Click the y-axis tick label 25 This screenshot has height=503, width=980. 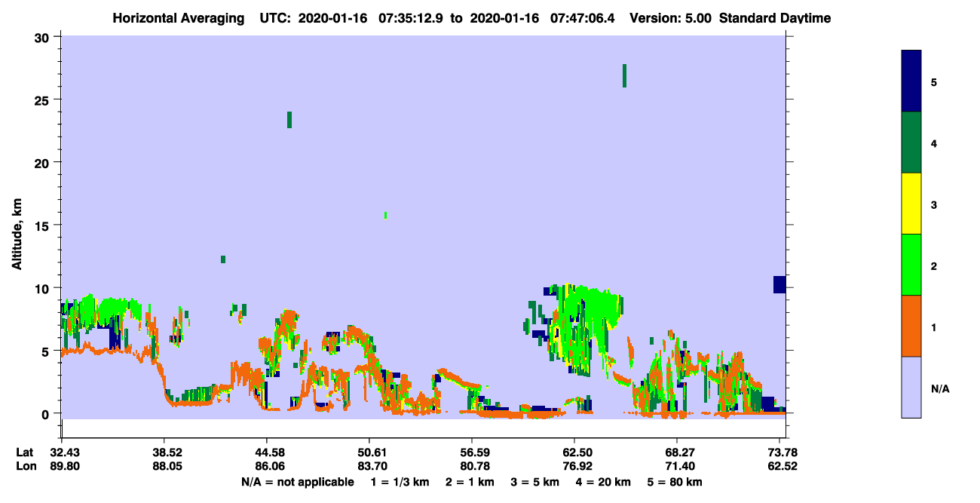[44, 100]
